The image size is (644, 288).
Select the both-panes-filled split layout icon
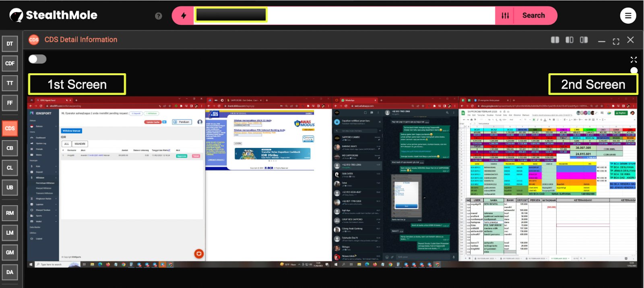tap(555, 40)
